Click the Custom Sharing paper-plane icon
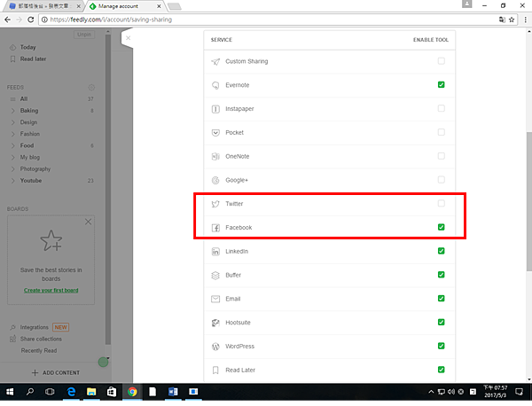The image size is (532, 406). pyautogui.click(x=215, y=61)
